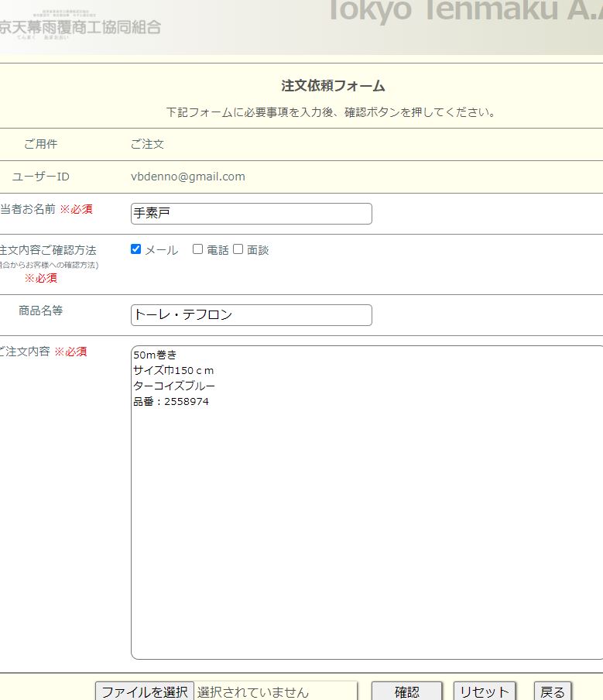Click the ご注文 value text
603x700 pixels.
point(147,144)
